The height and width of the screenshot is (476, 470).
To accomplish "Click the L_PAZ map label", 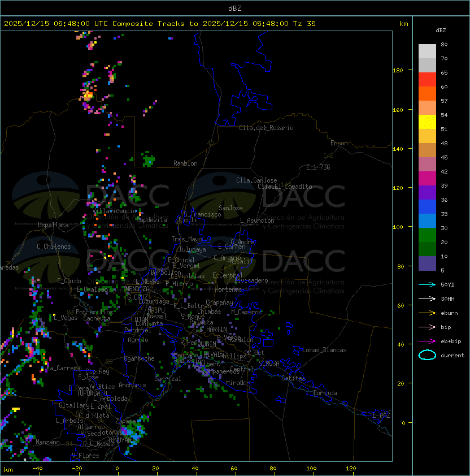I will tap(381, 416).
